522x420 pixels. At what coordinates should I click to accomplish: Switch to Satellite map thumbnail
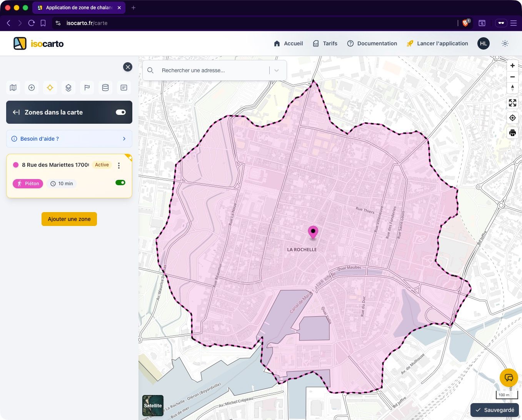[153, 405]
